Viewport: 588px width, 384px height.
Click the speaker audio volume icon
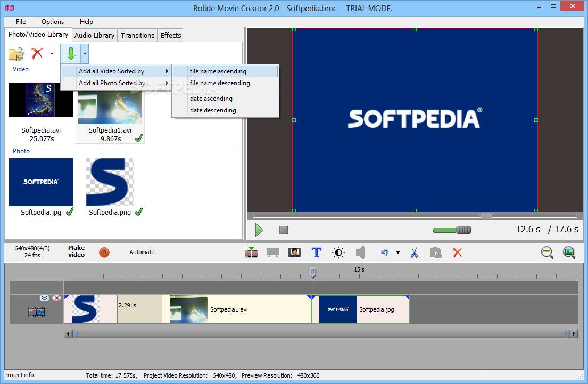tap(360, 252)
